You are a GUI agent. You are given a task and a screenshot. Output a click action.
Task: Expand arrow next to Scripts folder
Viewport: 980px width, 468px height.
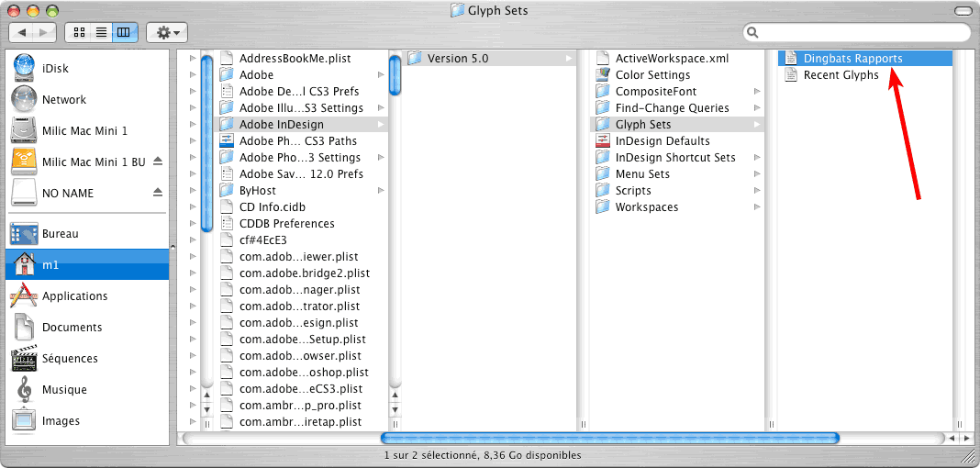tap(757, 191)
